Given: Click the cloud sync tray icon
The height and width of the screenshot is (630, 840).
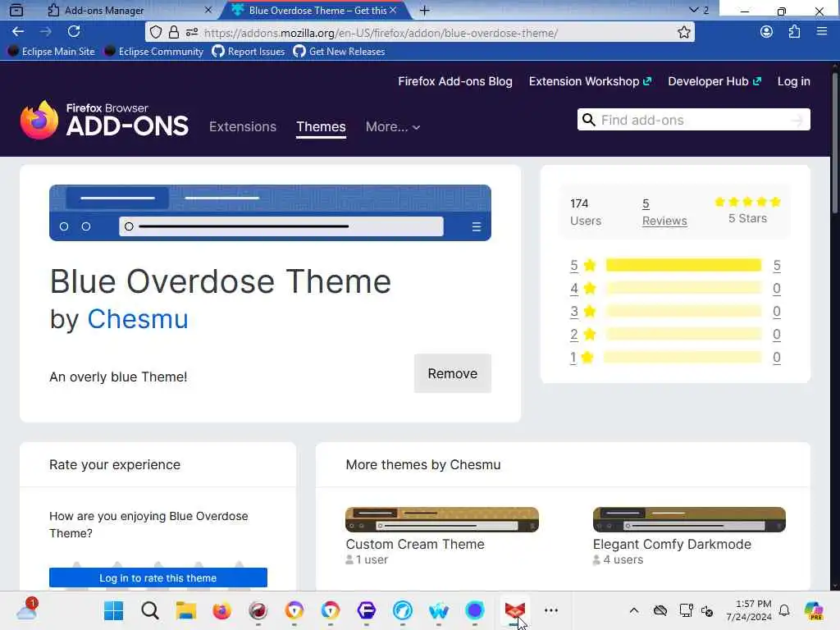Looking at the screenshot, I should (x=660, y=610).
